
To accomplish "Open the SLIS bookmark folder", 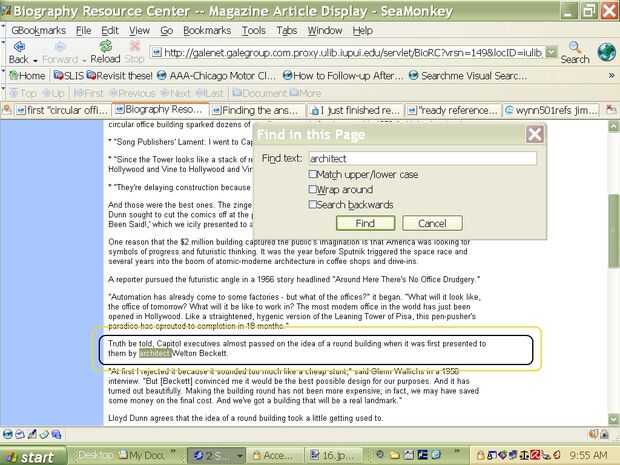I will pos(69,76).
